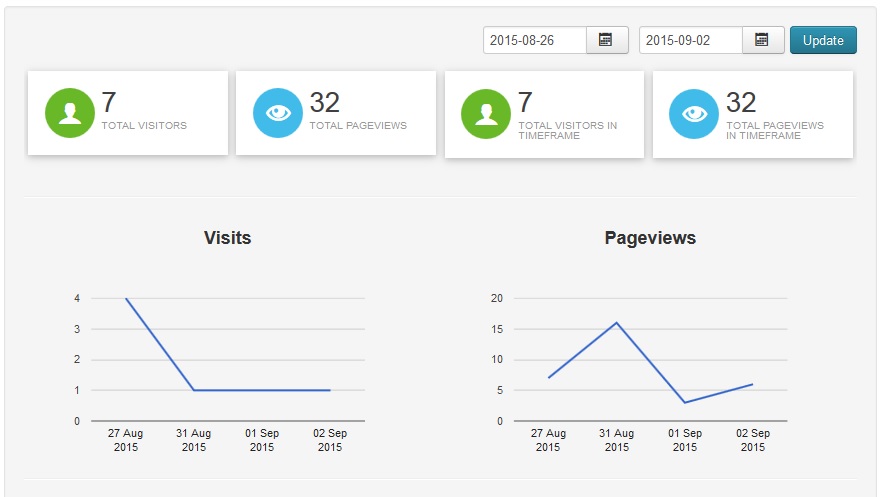The height and width of the screenshot is (497, 882).
Task: Click the 27 Aug 2015 label in Pageviews chart
Action: coord(548,440)
